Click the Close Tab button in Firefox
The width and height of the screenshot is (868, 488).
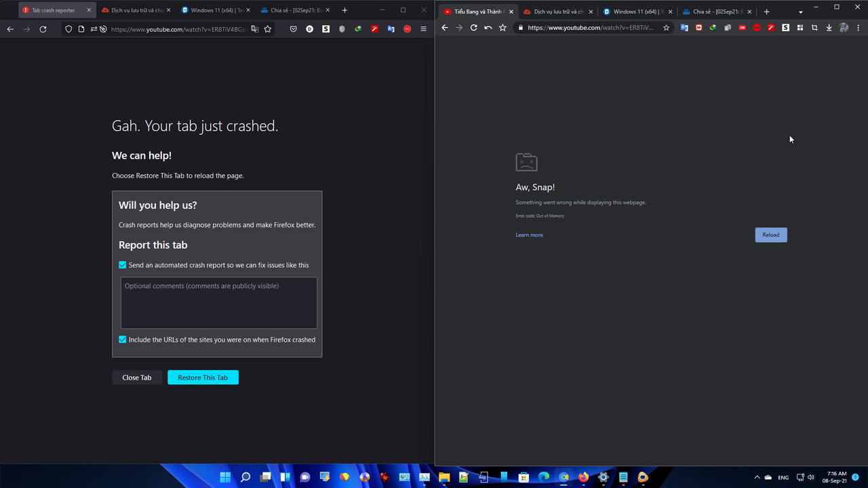137,378
